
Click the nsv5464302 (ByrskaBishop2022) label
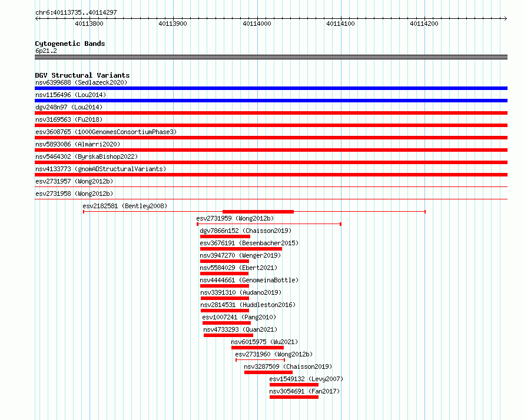87,156
